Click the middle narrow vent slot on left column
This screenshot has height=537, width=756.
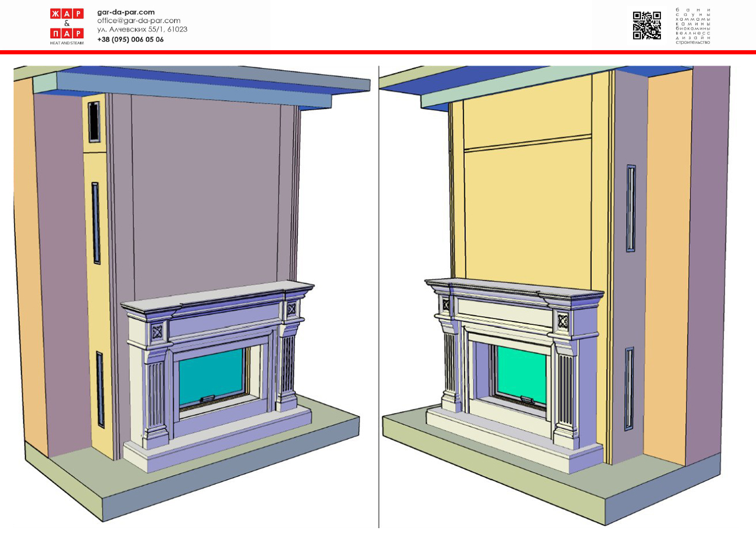[96, 223]
